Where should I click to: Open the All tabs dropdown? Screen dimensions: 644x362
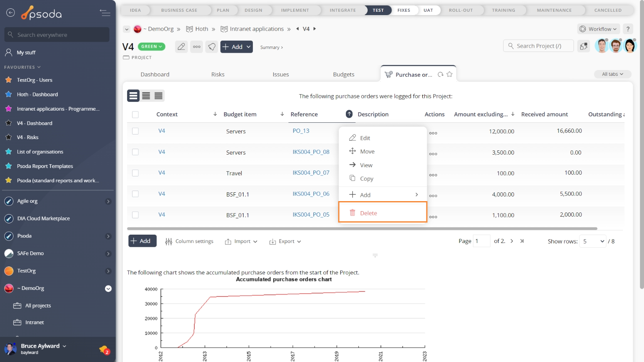[613, 74]
